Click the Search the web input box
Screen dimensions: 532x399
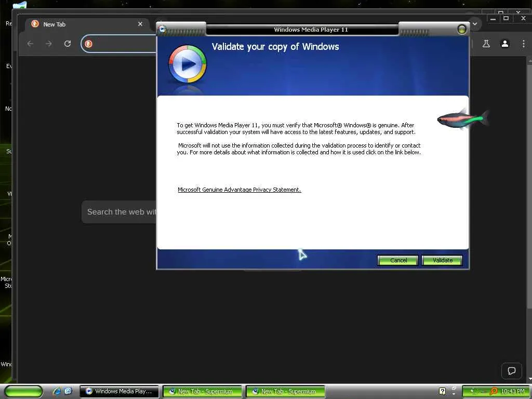click(x=119, y=212)
